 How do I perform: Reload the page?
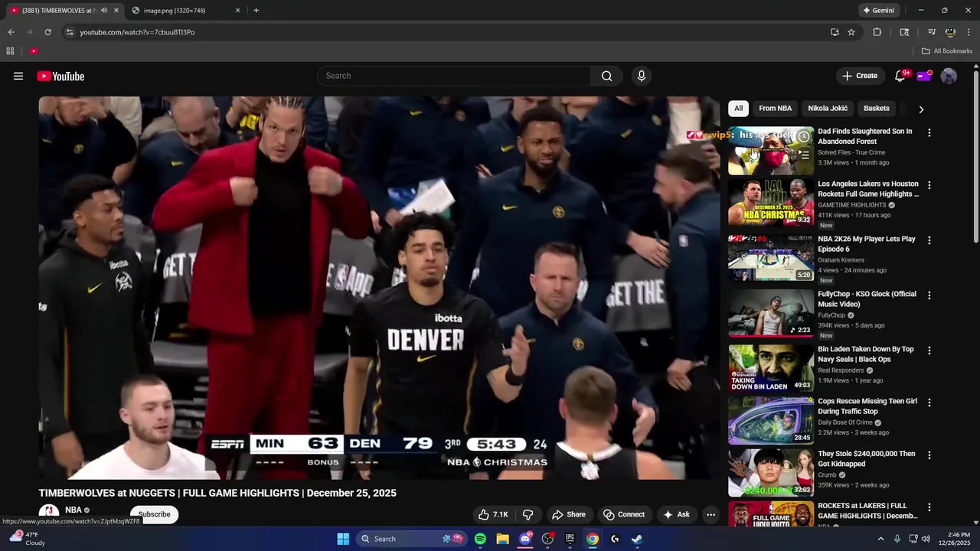(x=47, y=32)
